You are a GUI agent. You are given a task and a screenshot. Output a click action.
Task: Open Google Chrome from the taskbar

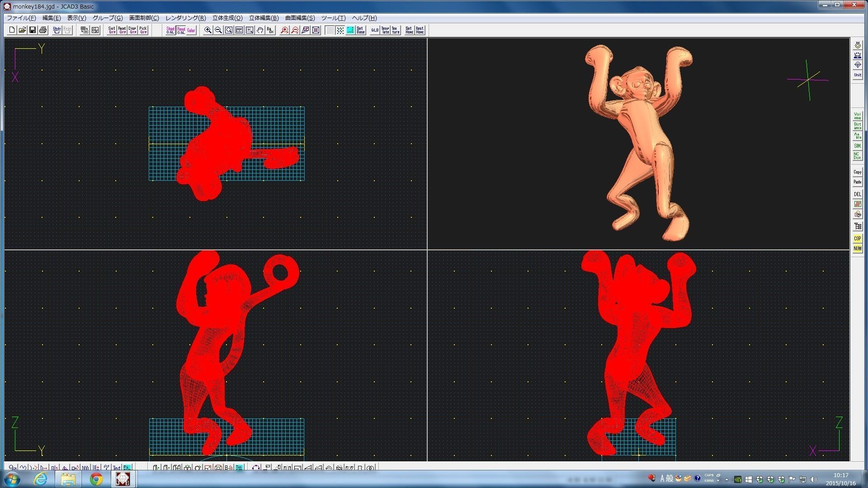96,479
